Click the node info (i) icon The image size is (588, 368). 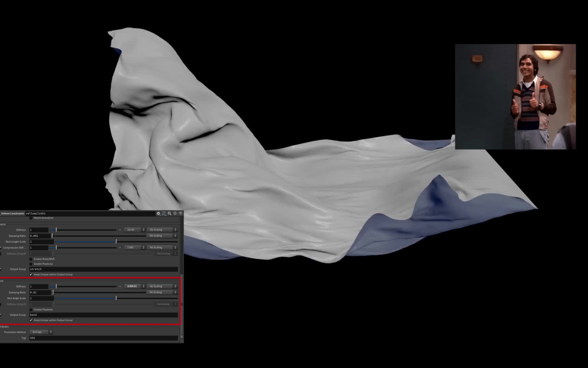coord(175,213)
